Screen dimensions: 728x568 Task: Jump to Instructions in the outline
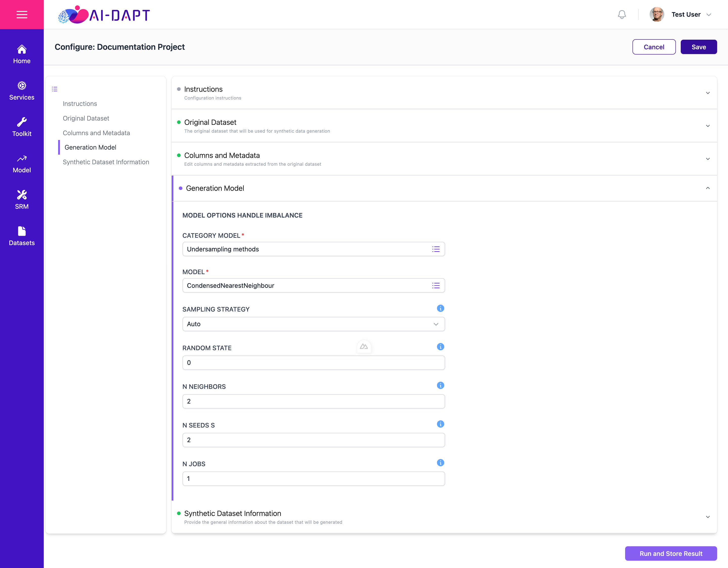tap(80, 104)
